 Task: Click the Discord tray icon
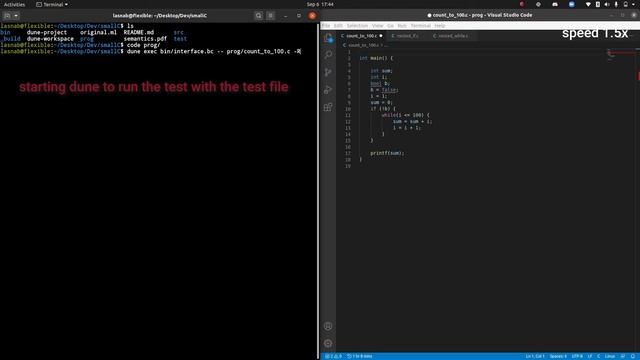555,4
